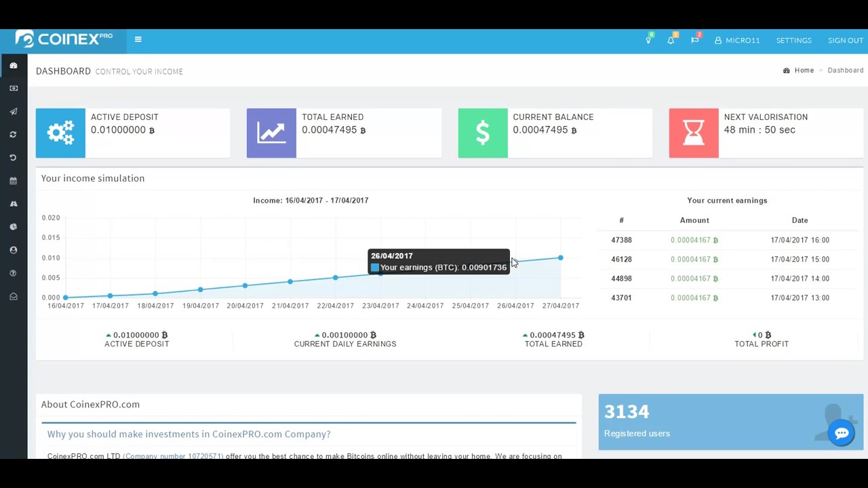This screenshot has width=868, height=488.
Task: Click the 'Why you should make investments' heading
Action: click(189, 434)
